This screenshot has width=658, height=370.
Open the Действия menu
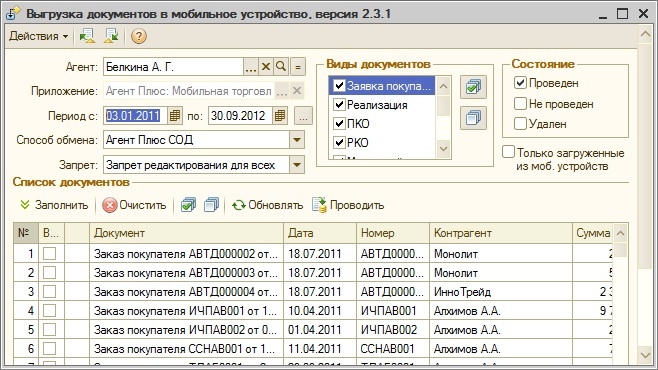point(38,36)
